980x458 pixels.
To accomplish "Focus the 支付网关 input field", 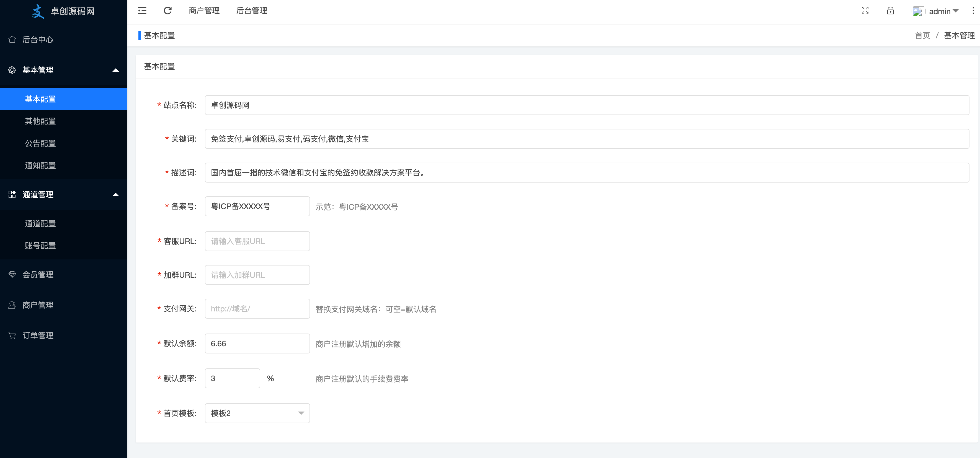I will [x=257, y=309].
